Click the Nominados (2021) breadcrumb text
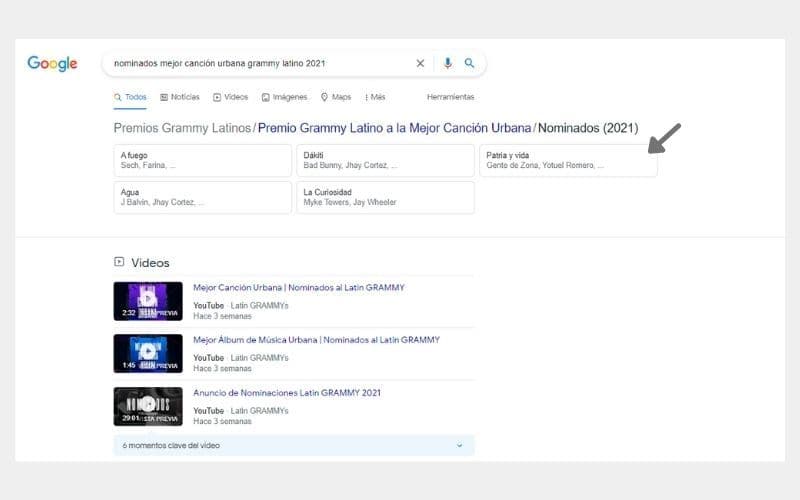800x500 pixels. (588, 128)
